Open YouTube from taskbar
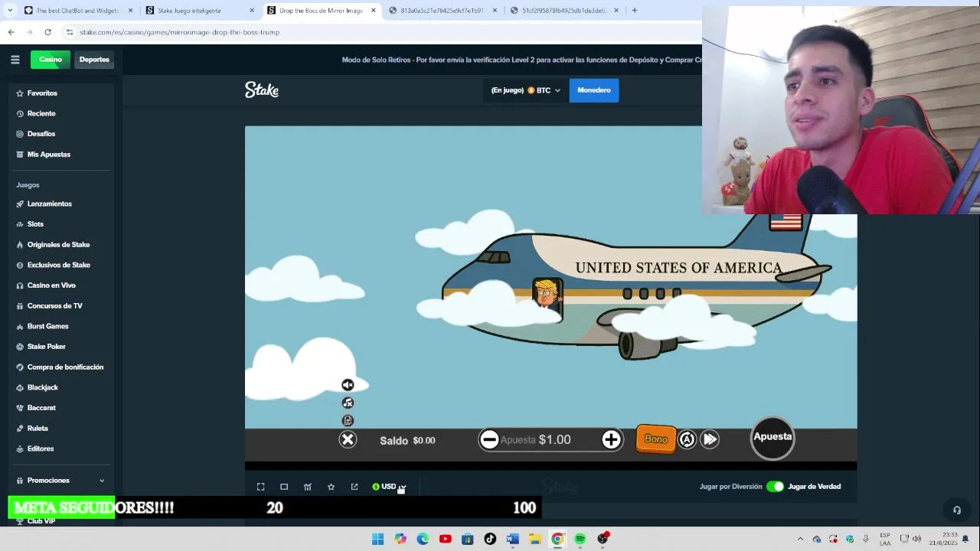This screenshot has height=551, width=980. pos(445,539)
